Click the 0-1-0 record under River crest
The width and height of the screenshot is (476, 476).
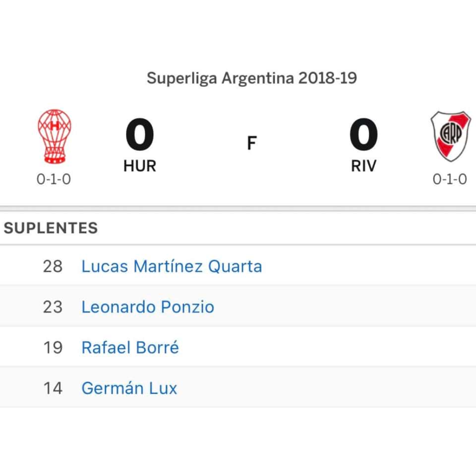pos(450,179)
